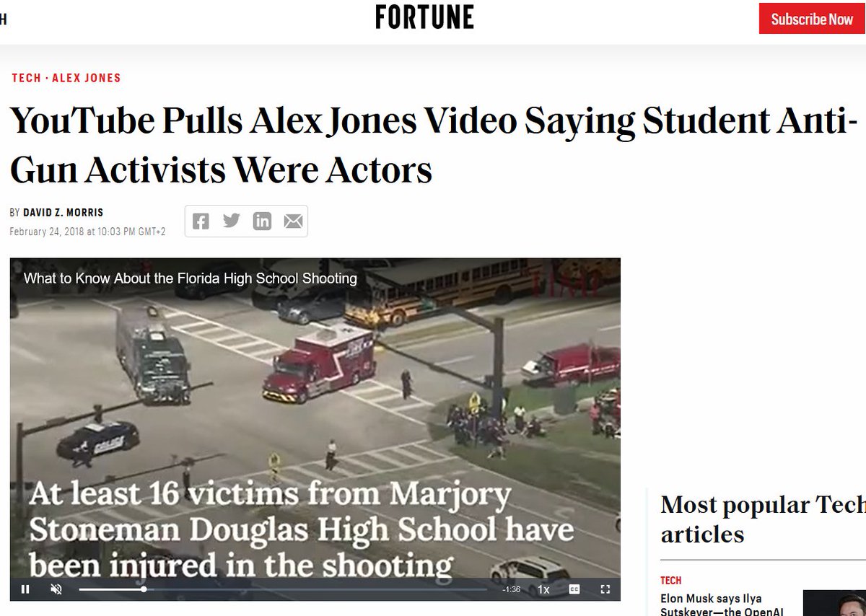Click the remaining time indicator -1:36

coord(512,589)
